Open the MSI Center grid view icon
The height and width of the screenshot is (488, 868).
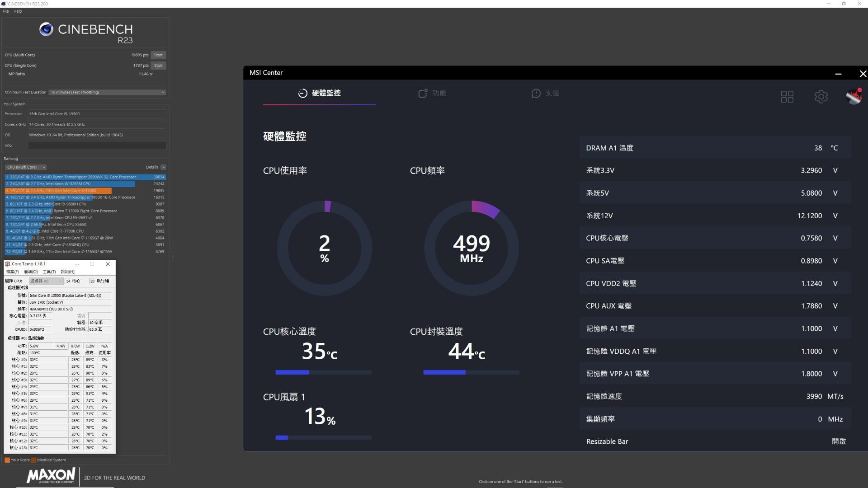tap(787, 97)
